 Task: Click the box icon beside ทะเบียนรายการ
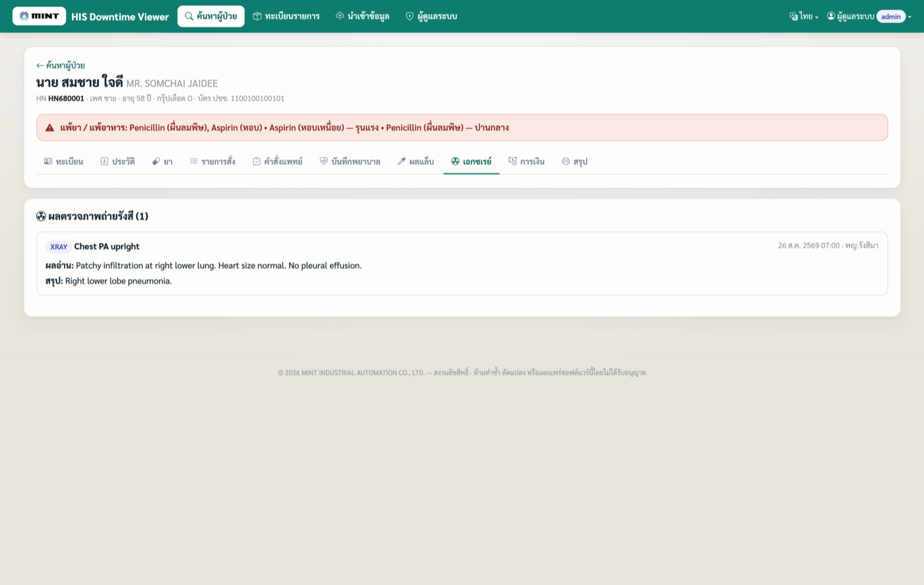[257, 16]
